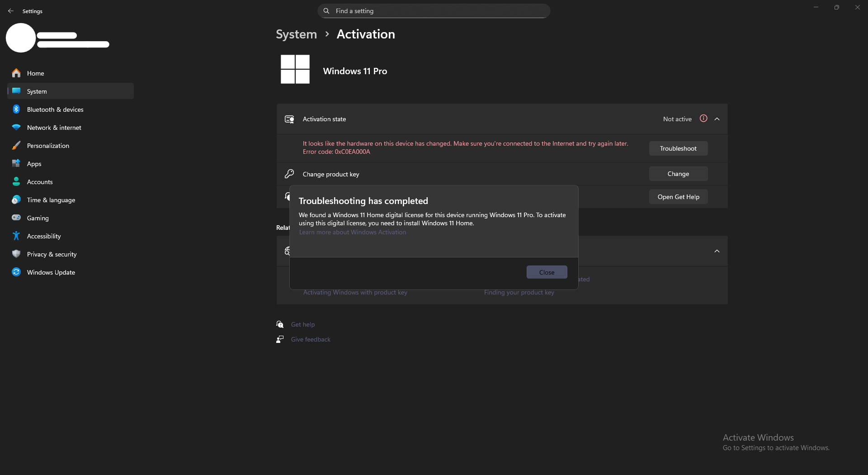Click the Get help link
The width and height of the screenshot is (868, 475).
[x=303, y=324]
